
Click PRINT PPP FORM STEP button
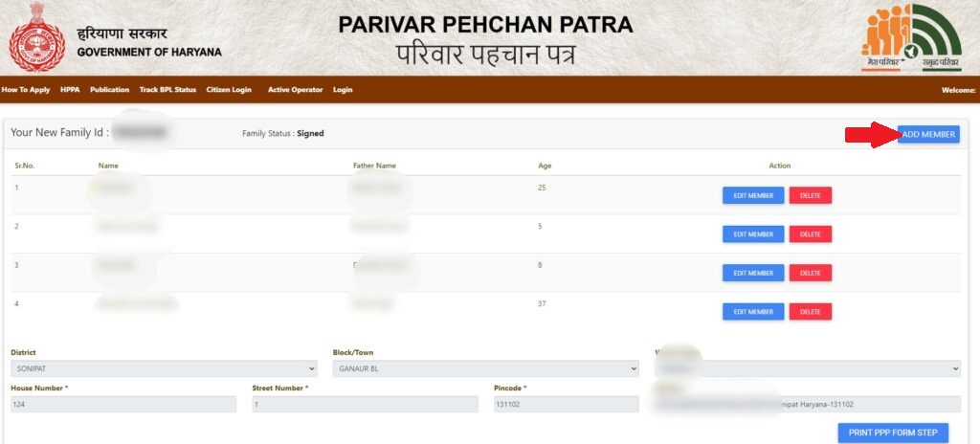click(893, 433)
